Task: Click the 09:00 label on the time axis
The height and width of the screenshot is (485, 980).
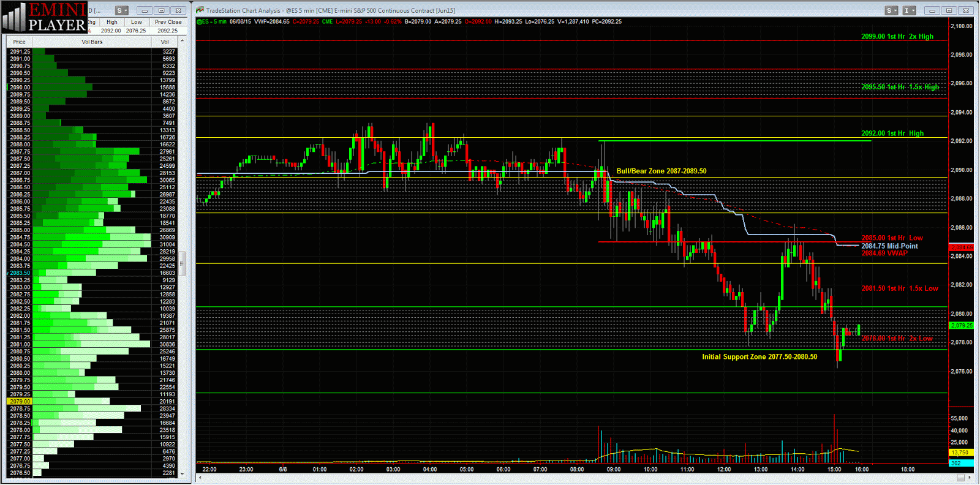Action: (x=614, y=469)
